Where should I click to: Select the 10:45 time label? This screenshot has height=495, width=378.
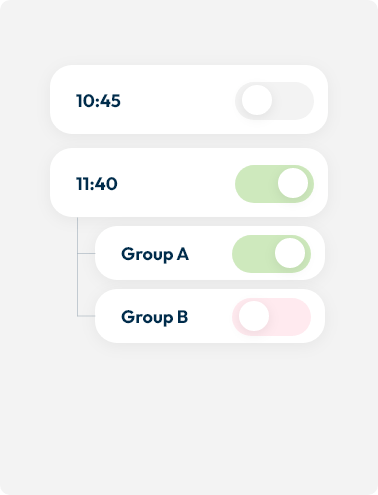(98, 101)
